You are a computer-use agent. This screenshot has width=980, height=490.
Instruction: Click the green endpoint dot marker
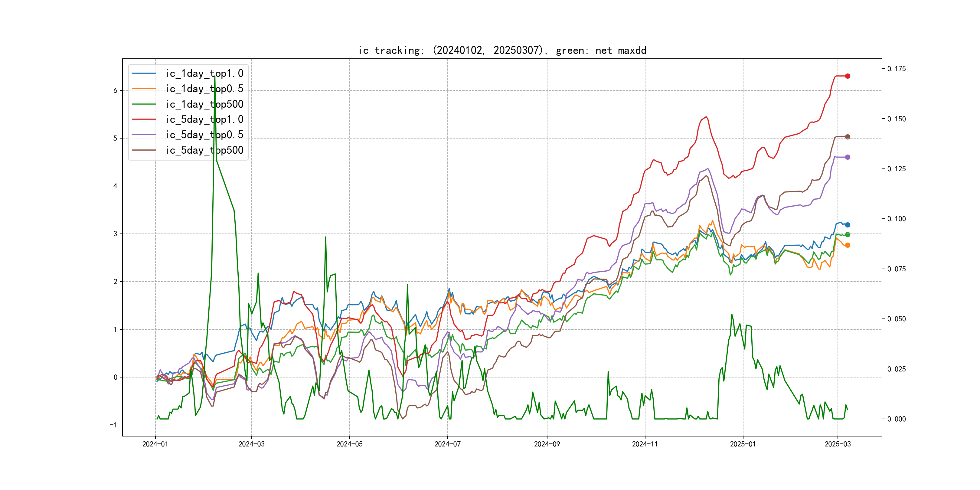coord(848,235)
